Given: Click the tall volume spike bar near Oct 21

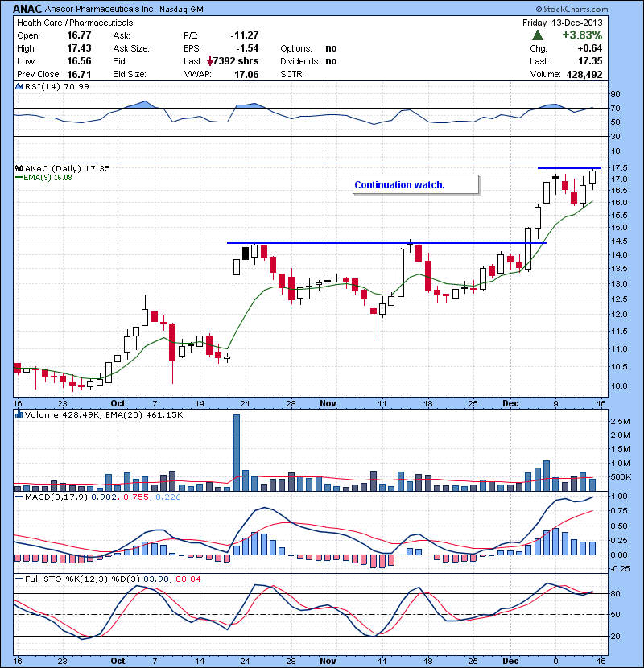Looking at the screenshot, I should tap(237, 452).
